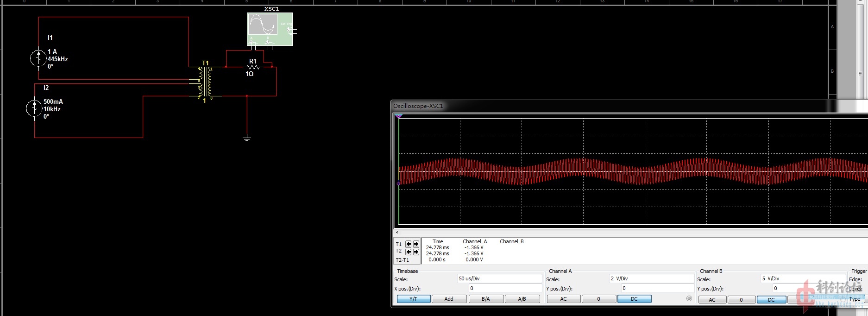Viewport: 868px width, 316px height.
Task: Move cursor T2 left with arrow
Action: coord(409,252)
